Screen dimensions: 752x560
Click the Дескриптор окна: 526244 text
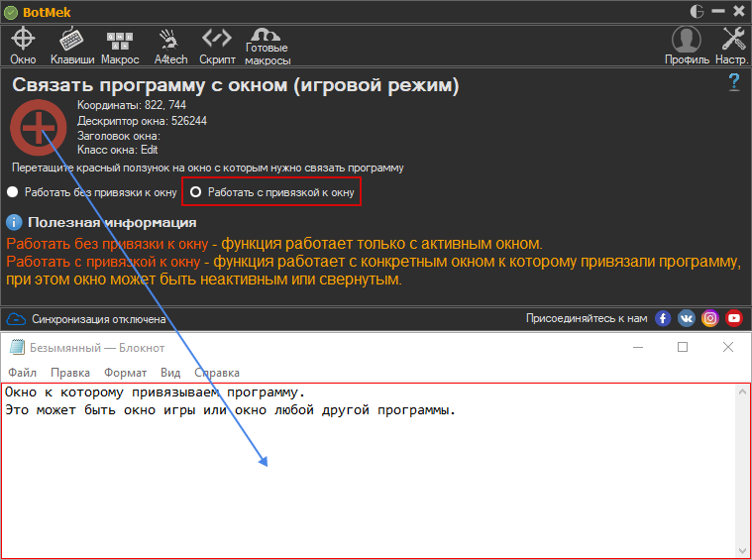pyautogui.click(x=142, y=121)
